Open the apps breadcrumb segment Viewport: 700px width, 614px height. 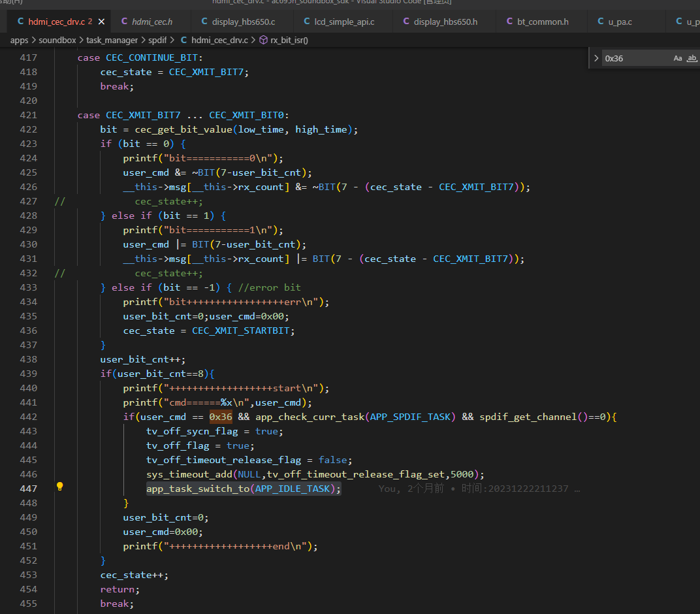click(x=19, y=40)
